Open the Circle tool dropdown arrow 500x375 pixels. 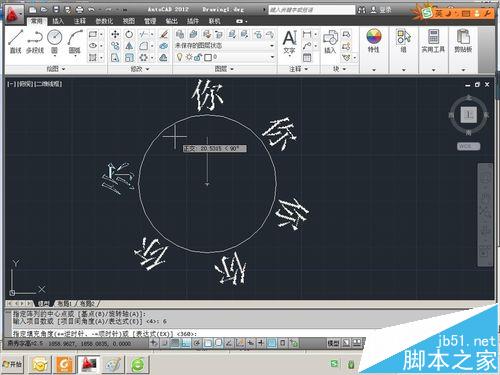tap(55, 56)
